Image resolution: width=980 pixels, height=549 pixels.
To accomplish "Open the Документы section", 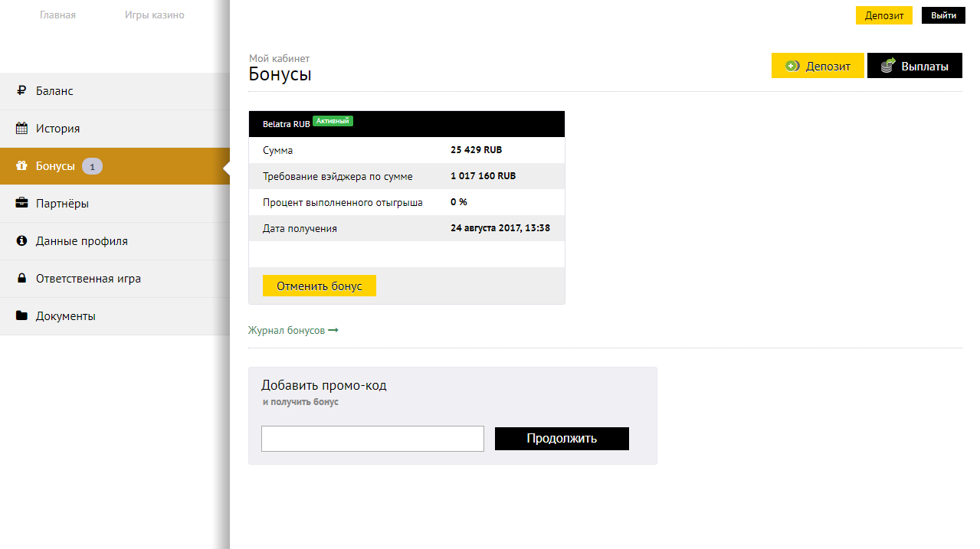I will click(x=115, y=316).
